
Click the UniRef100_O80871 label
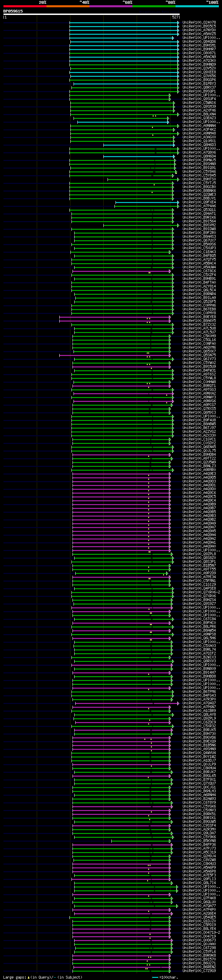pyautogui.click(x=199, y=53)
